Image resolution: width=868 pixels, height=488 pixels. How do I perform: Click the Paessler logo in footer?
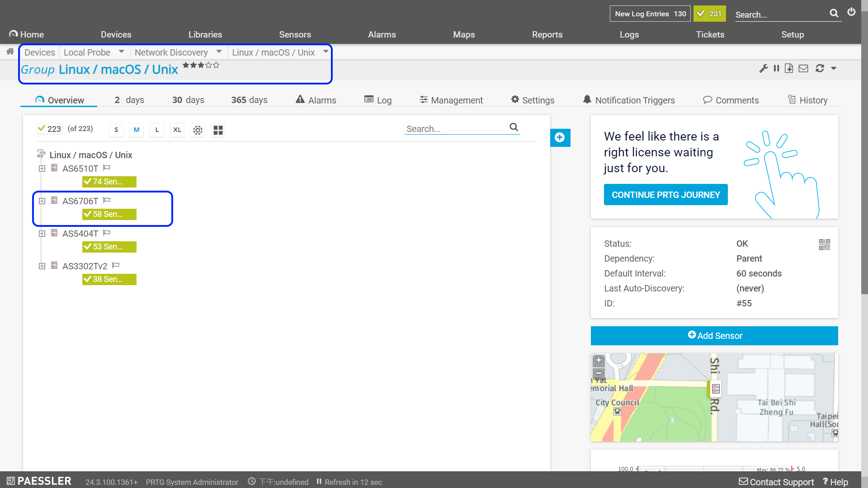pos(39,481)
